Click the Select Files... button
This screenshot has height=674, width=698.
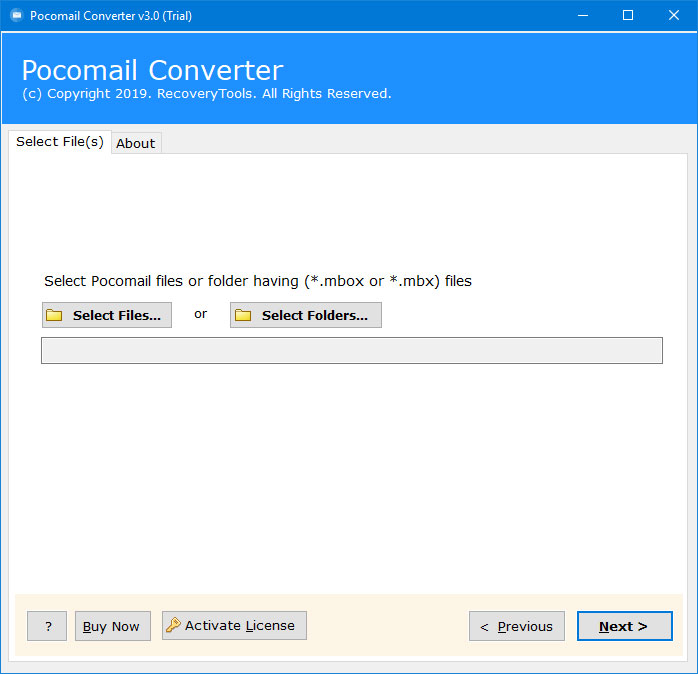click(x=107, y=315)
